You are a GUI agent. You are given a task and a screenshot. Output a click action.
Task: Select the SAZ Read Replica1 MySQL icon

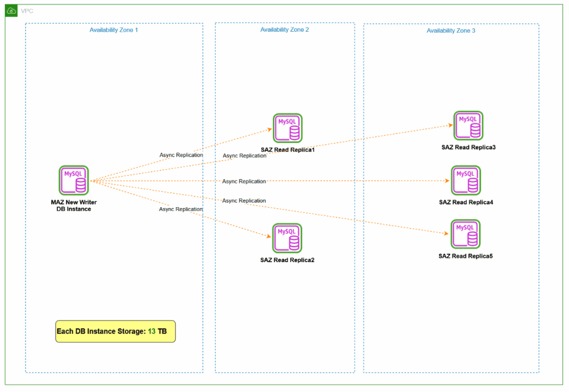click(x=288, y=128)
